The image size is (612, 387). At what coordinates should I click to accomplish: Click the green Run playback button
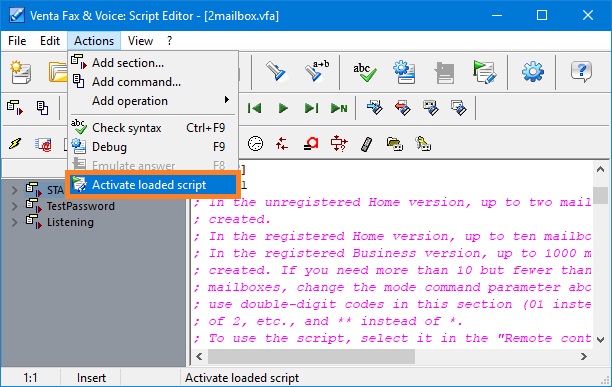(283, 108)
